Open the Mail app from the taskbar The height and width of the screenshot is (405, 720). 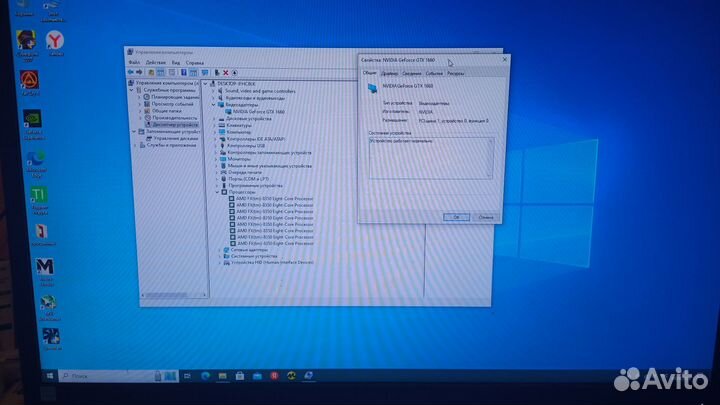pos(257,376)
